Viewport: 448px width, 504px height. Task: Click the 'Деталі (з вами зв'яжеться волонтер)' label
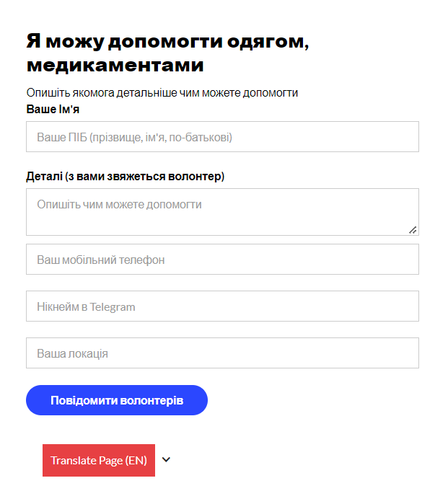coord(126,176)
